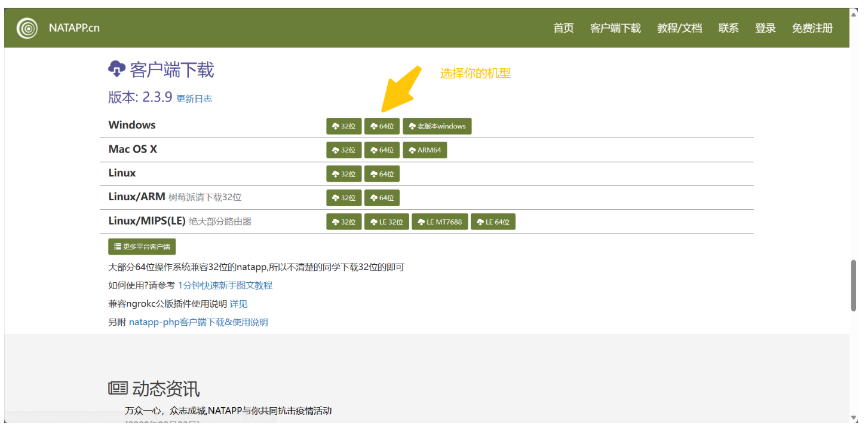This screenshot has height=431, width=868.
Task: Download Mac OS X 32位 client
Action: pyautogui.click(x=344, y=150)
